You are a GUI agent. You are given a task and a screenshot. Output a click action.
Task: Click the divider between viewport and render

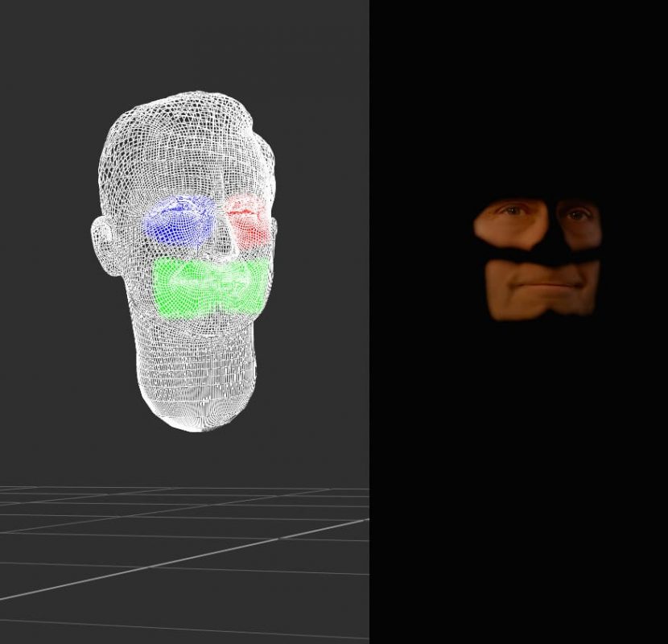tap(369, 322)
